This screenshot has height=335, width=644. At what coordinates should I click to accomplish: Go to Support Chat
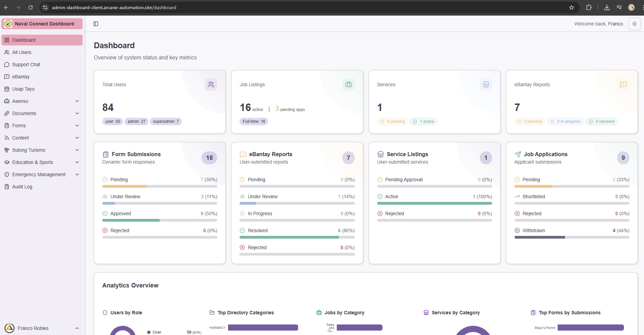pos(42,64)
